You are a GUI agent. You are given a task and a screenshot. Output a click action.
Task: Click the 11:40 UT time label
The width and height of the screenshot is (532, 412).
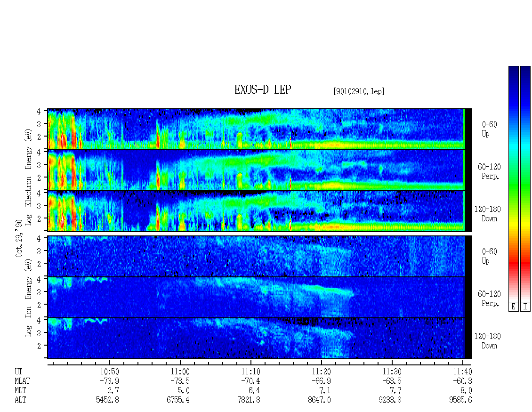pos(462,372)
